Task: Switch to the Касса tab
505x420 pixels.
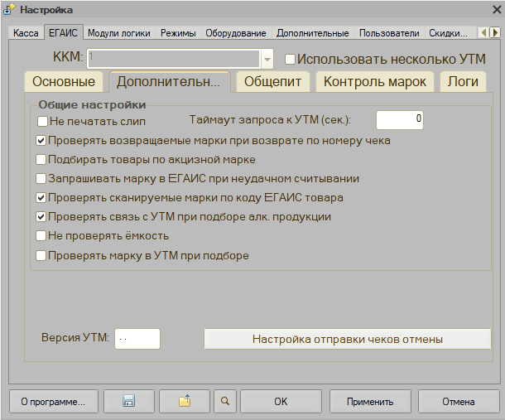Action: coord(26,33)
